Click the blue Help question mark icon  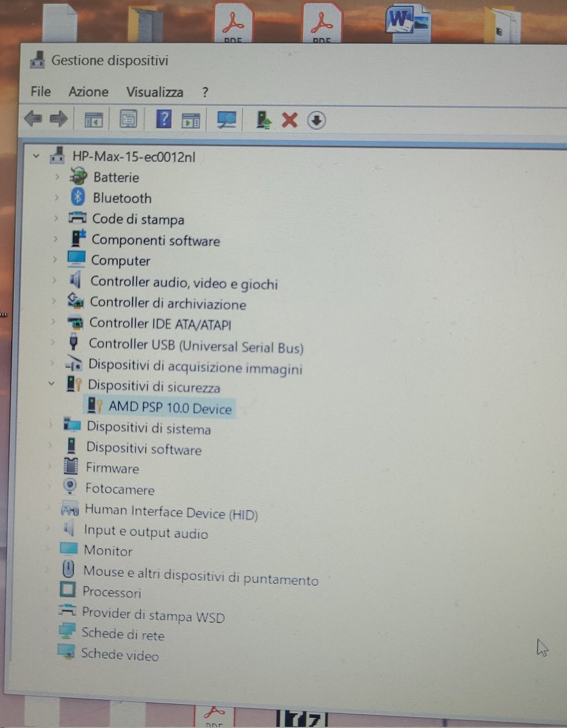coord(164,119)
